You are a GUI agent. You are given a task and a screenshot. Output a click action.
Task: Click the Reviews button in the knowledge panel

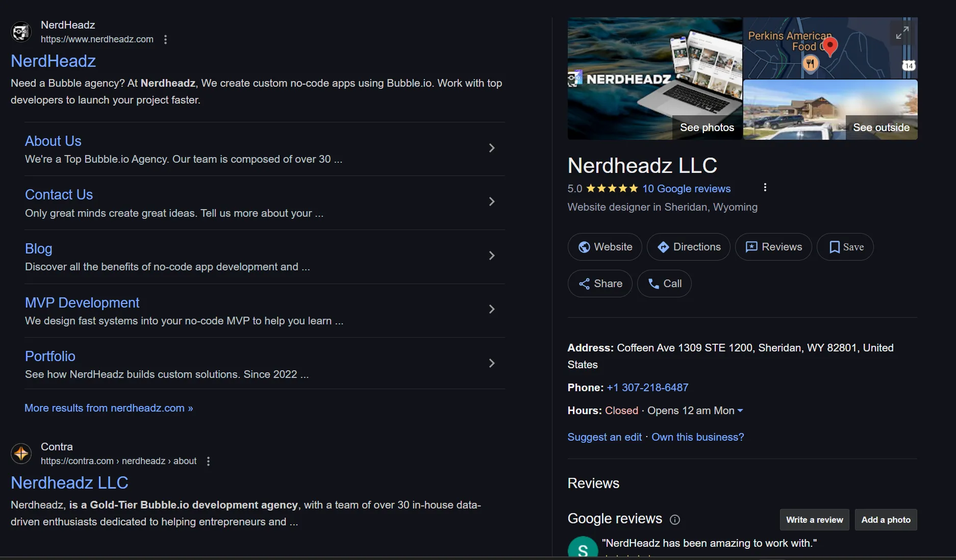773,247
